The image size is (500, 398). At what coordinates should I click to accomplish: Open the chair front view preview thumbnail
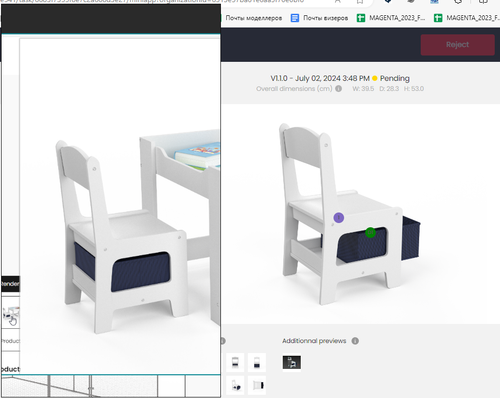click(x=235, y=362)
